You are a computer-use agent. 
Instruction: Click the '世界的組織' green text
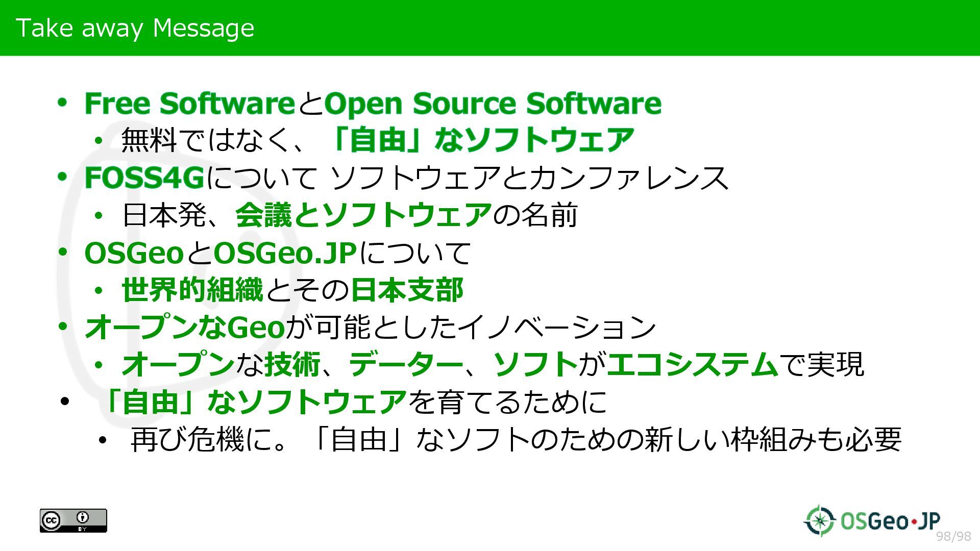click(192, 290)
